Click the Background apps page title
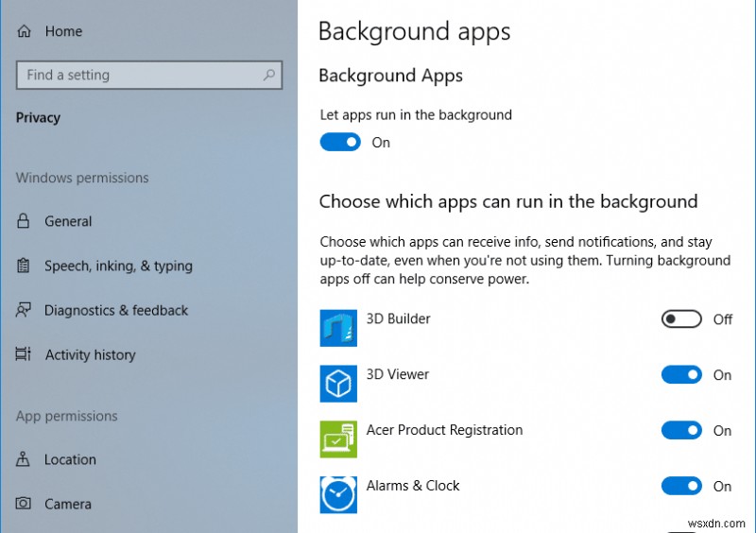 (414, 32)
